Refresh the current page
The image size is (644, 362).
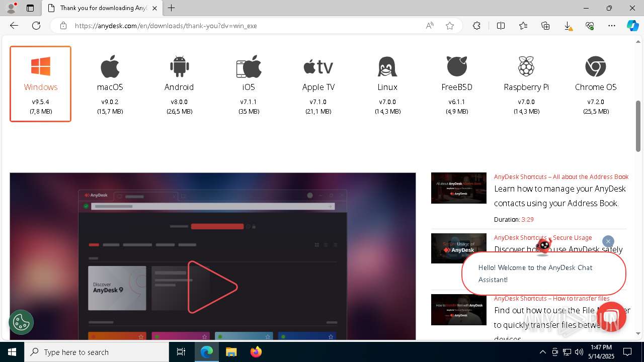36,26
